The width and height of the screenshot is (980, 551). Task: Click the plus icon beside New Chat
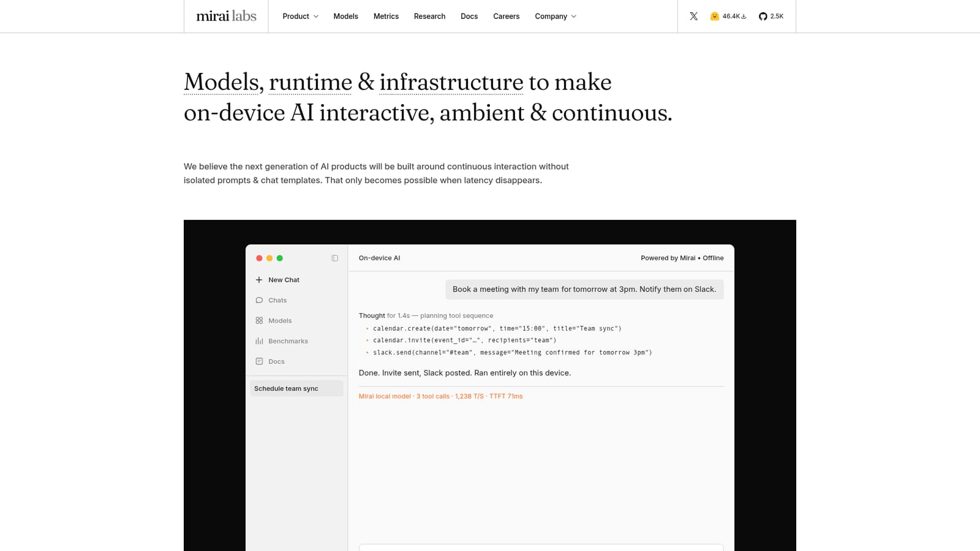[259, 280]
